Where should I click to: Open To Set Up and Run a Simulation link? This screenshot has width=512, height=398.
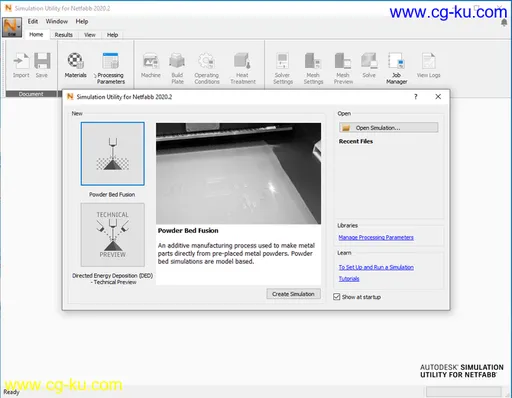[x=376, y=267]
